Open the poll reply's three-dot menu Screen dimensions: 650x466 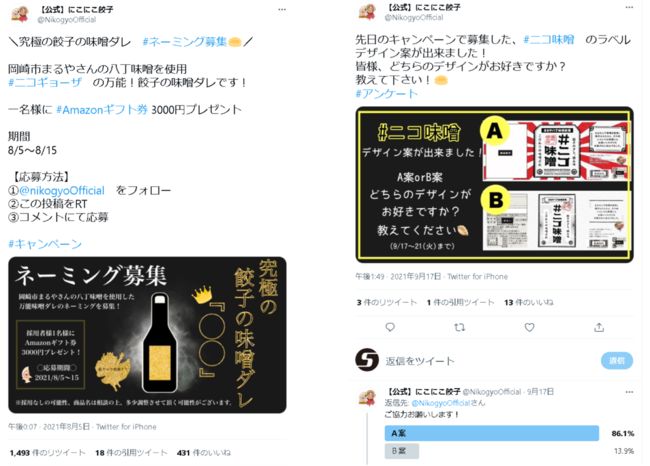point(629,392)
